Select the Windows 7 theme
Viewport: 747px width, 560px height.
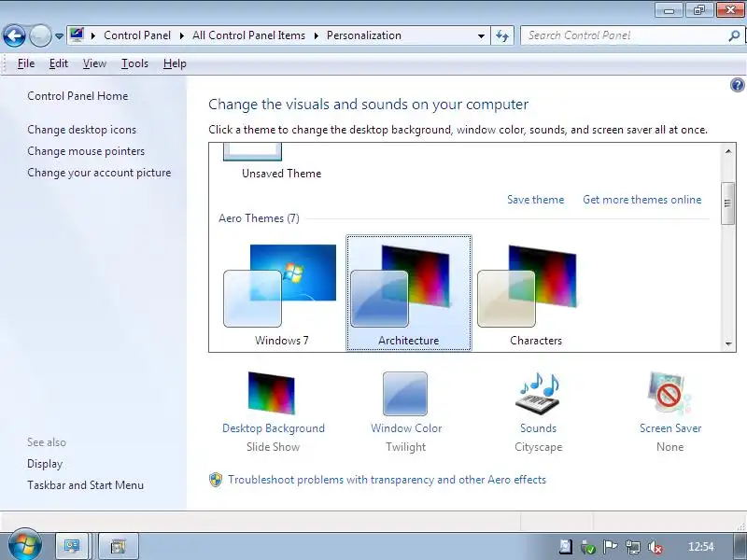281,293
